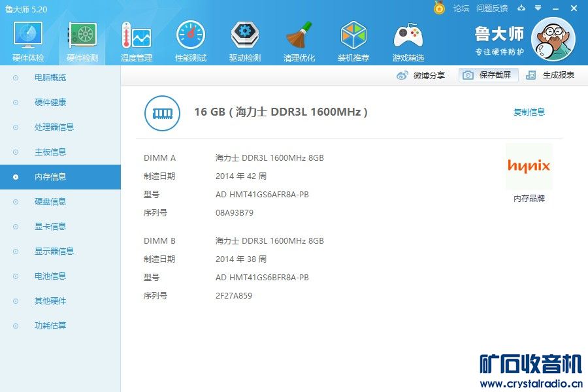
Task: Copy memory info via 复制信息 link
Action: point(529,112)
